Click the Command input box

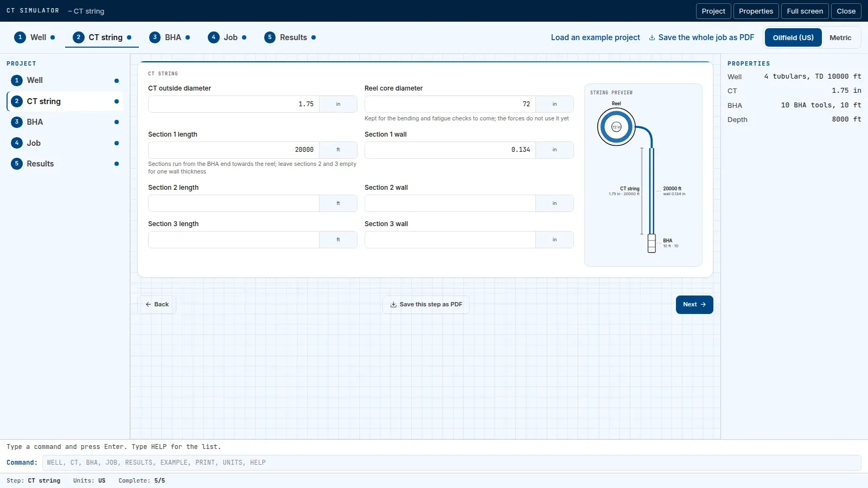tap(451, 463)
